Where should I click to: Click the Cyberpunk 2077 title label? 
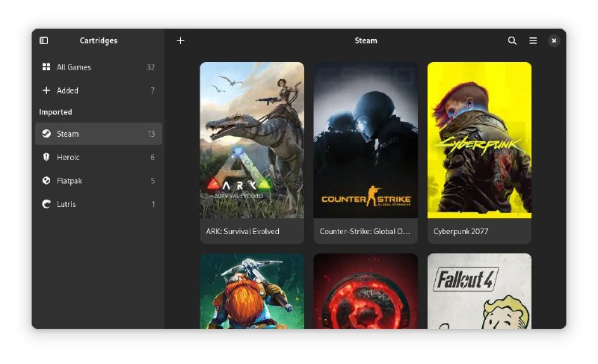[461, 232]
